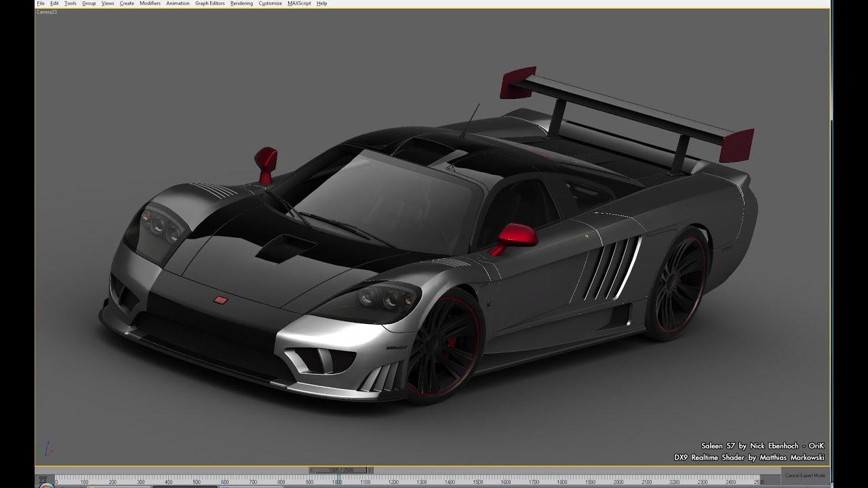This screenshot has width=868, height=488.
Task: Click Cancel Expert Mode button
Action: (805, 475)
